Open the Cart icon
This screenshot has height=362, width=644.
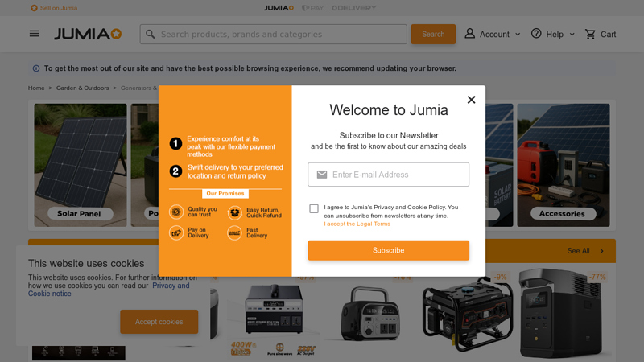coord(590,34)
